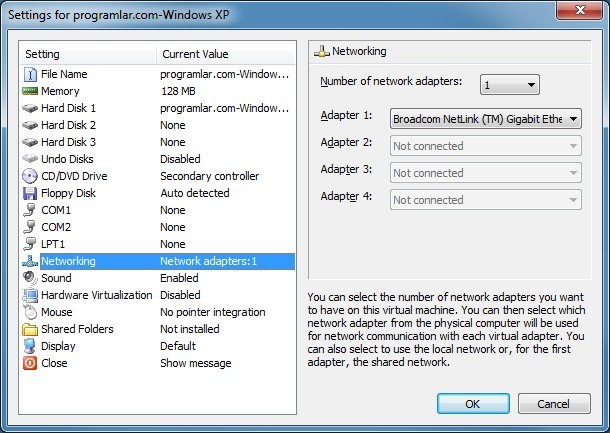Click the Mouse icon
Image resolution: width=610 pixels, height=433 pixels.
[30, 312]
